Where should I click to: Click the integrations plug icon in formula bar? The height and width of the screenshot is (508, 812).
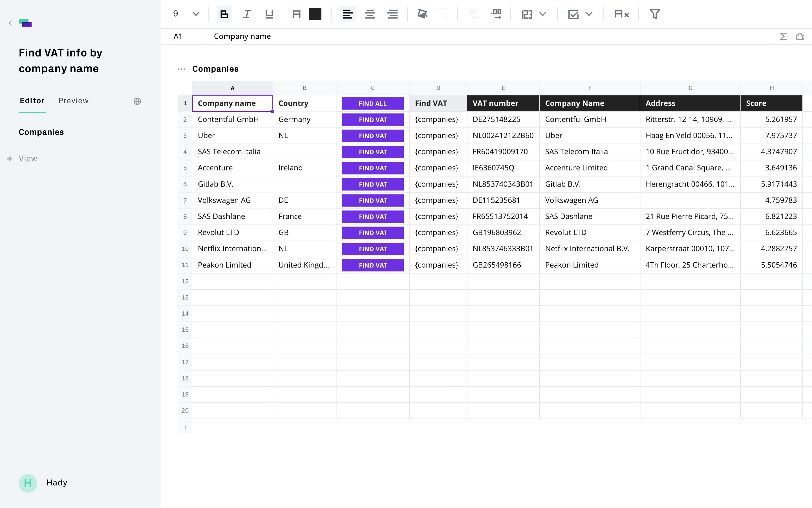click(x=800, y=36)
